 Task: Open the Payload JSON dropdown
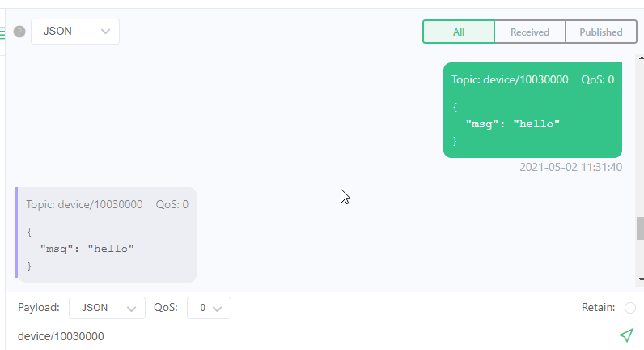click(x=107, y=308)
